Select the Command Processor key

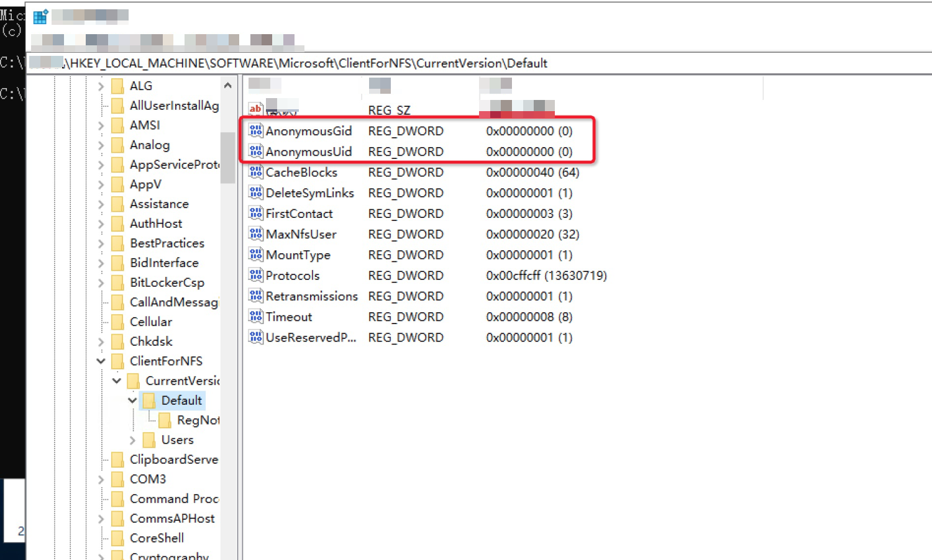tap(174, 499)
